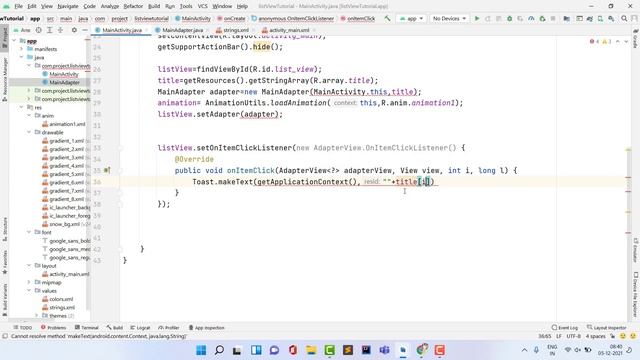Collapse the values folder
Screen dimensions: 640x360
coord(29,291)
